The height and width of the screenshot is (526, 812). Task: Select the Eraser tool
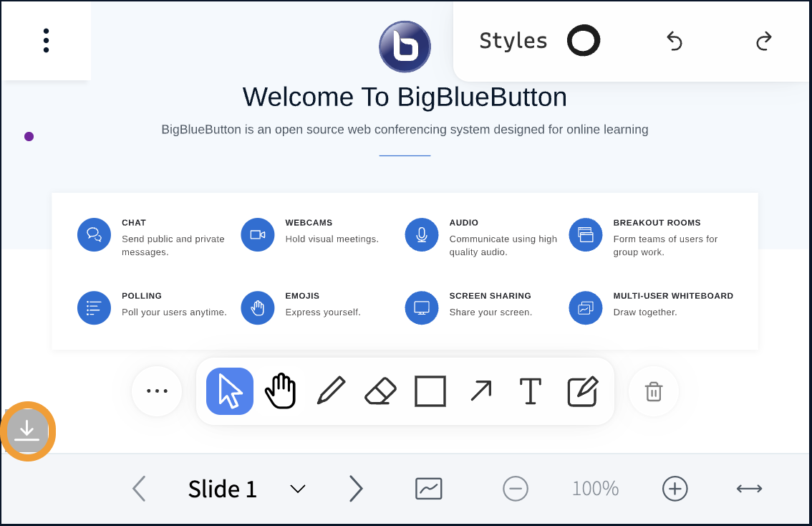click(380, 391)
